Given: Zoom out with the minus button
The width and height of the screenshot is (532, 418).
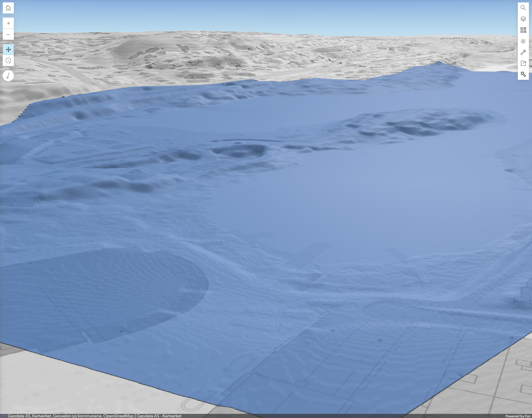Looking at the screenshot, I should pyautogui.click(x=8, y=35).
